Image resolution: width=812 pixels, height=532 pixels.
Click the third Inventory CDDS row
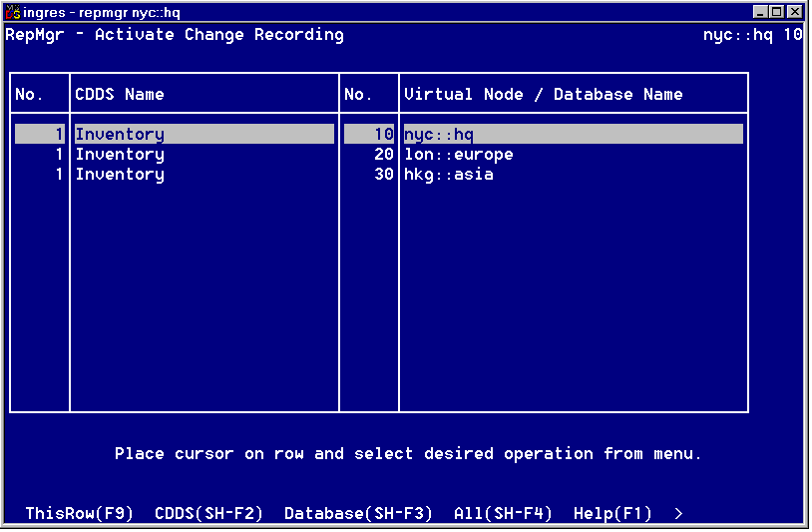(x=120, y=175)
